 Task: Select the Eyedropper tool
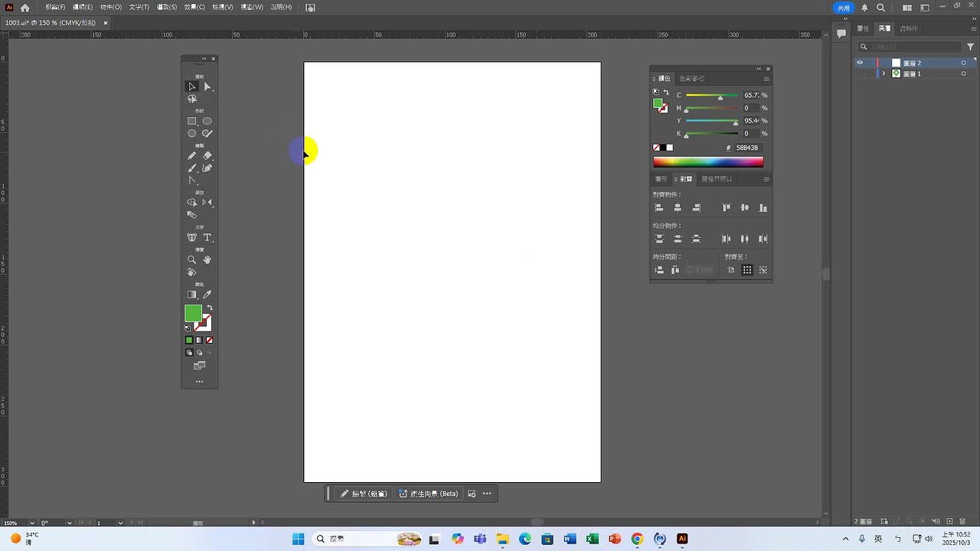(x=207, y=295)
